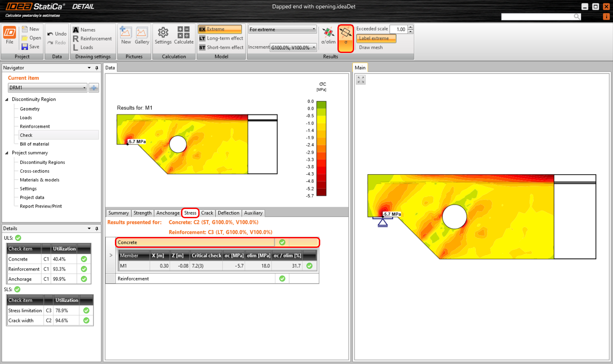Toggle the Extreme model button
Screen dimensions: 613x364
click(220, 29)
